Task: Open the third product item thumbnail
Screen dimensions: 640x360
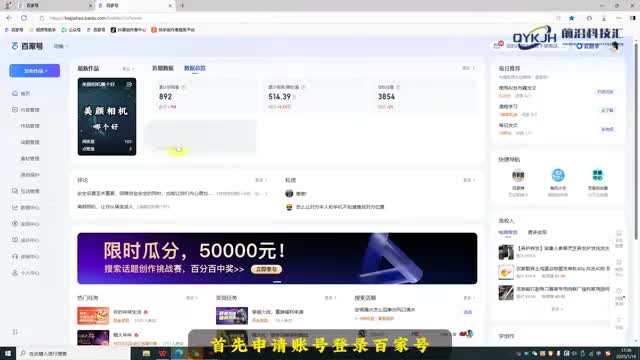Action: point(506,293)
